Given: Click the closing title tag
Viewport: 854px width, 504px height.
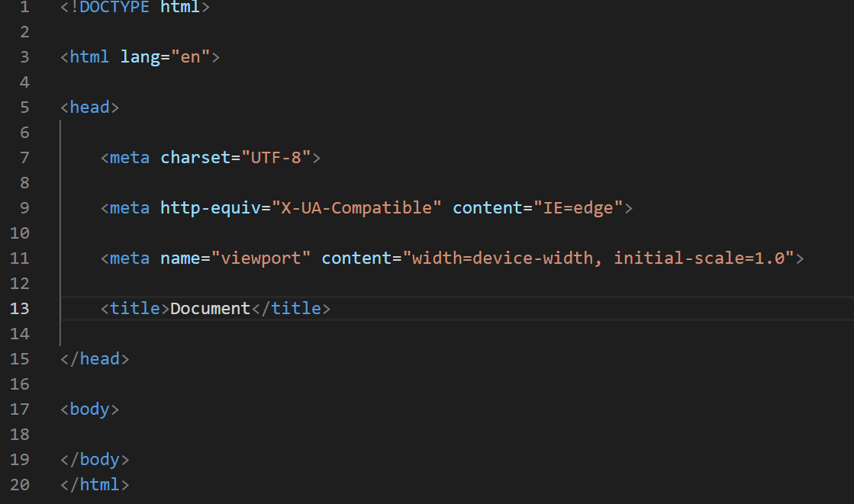Looking at the screenshot, I should (291, 309).
